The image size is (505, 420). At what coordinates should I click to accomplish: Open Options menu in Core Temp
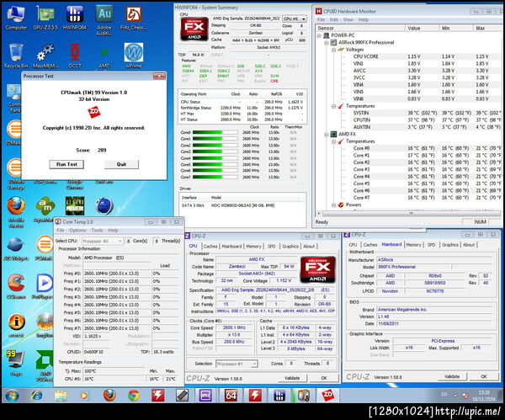77,231
